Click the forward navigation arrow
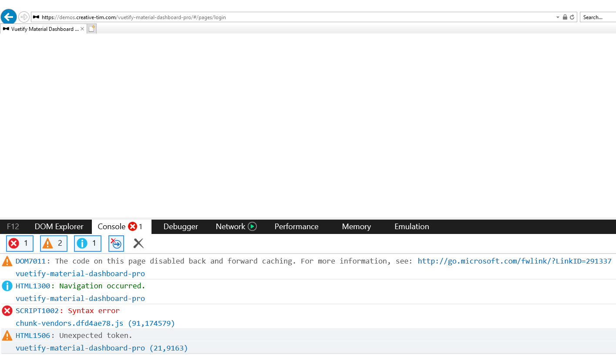Viewport: 616px width, 364px height. [24, 17]
